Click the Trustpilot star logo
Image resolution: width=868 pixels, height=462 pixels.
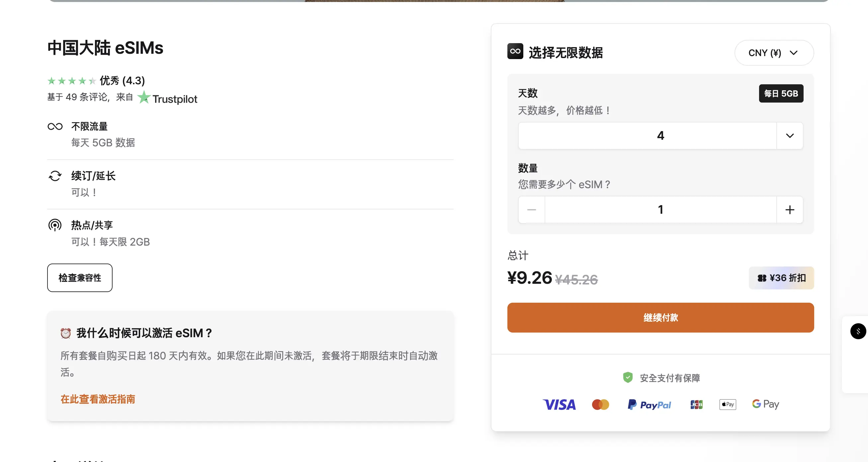click(x=144, y=97)
